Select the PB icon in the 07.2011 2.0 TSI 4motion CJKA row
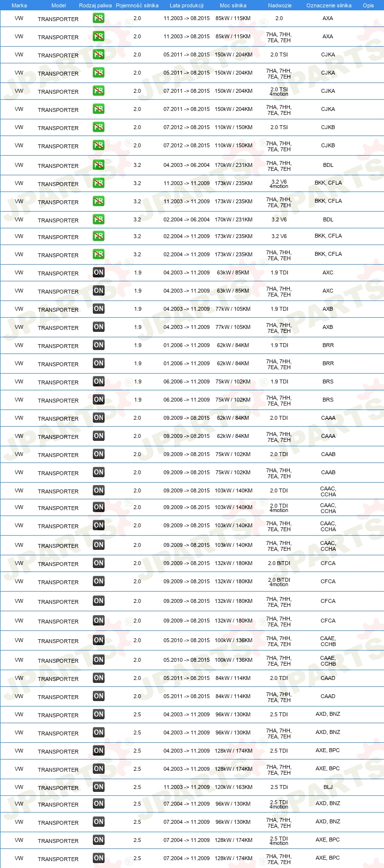This screenshot has width=384, height=868. click(x=99, y=91)
